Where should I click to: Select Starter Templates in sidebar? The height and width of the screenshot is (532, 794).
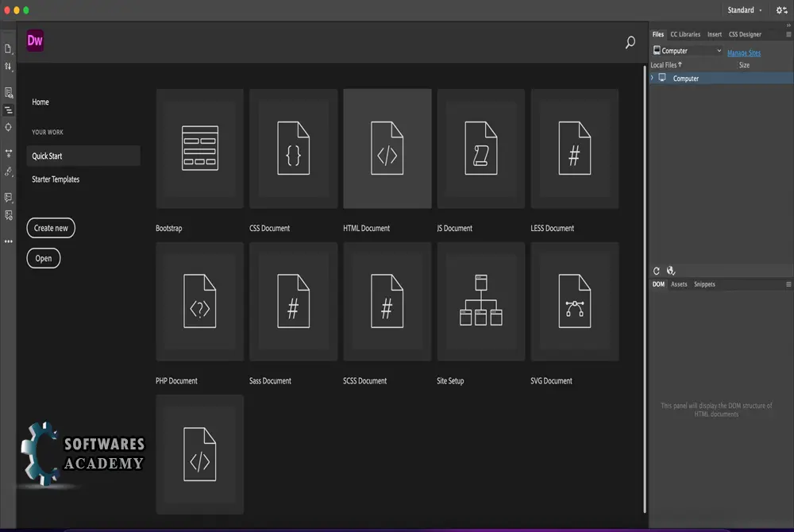(56, 179)
